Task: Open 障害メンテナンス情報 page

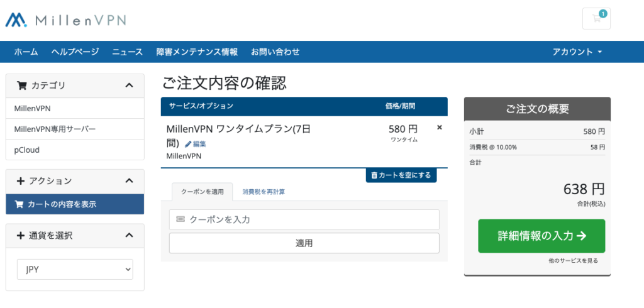Action: click(x=197, y=52)
